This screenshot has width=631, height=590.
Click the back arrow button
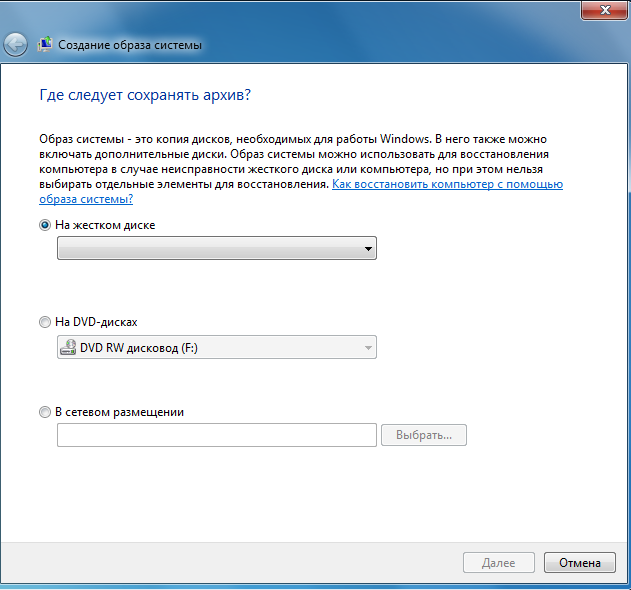pyautogui.click(x=15, y=45)
